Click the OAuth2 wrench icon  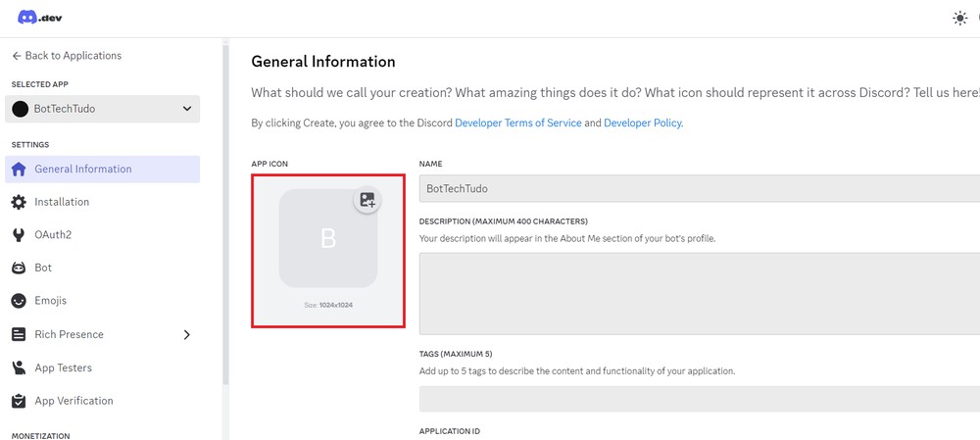(x=19, y=235)
